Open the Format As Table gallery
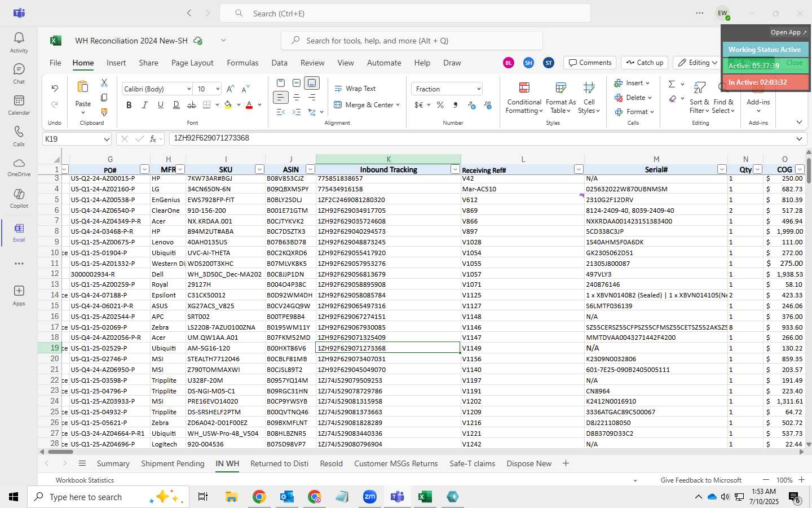Viewport: 812px width, 508px height. [x=561, y=98]
